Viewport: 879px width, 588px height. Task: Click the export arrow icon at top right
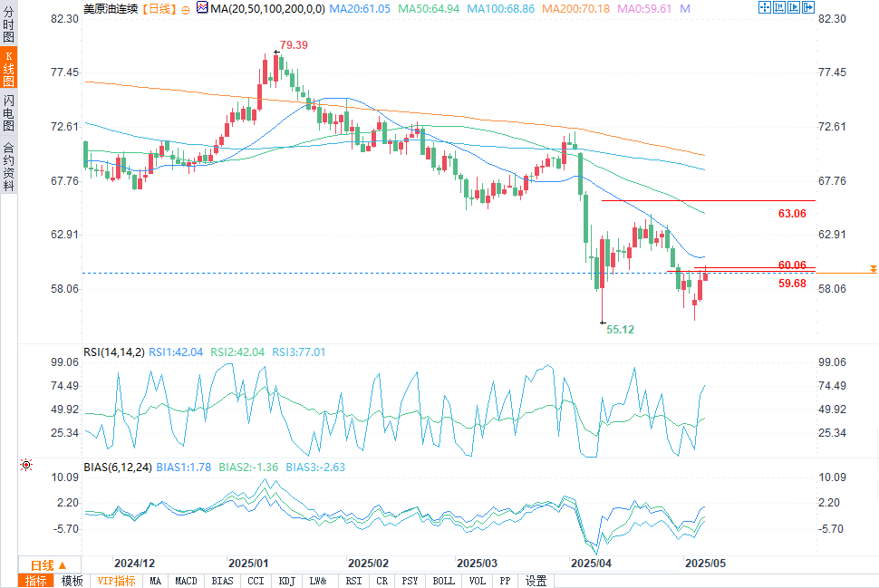pyautogui.click(x=808, y=7)
